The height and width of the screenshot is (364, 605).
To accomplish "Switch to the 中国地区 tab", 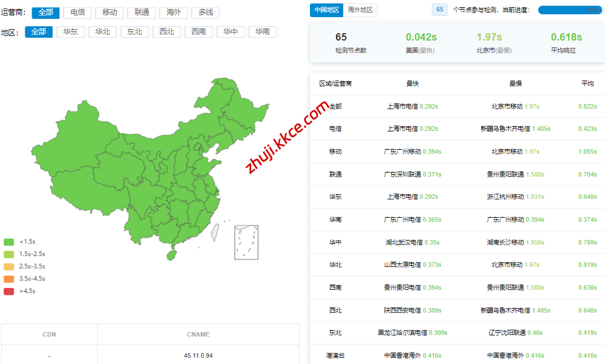I will (327, 10).
